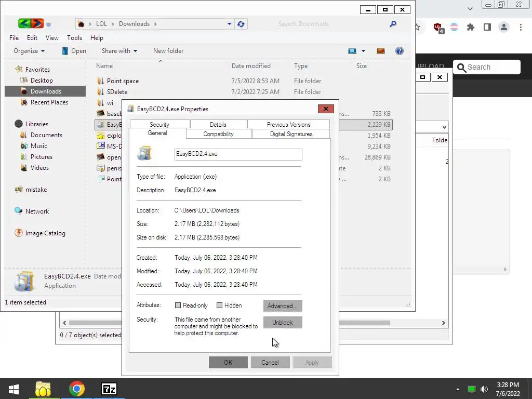Click the uBlock shield extension icon
The width and height of the screenshot is (532, 399).
[x=438, y=28]
